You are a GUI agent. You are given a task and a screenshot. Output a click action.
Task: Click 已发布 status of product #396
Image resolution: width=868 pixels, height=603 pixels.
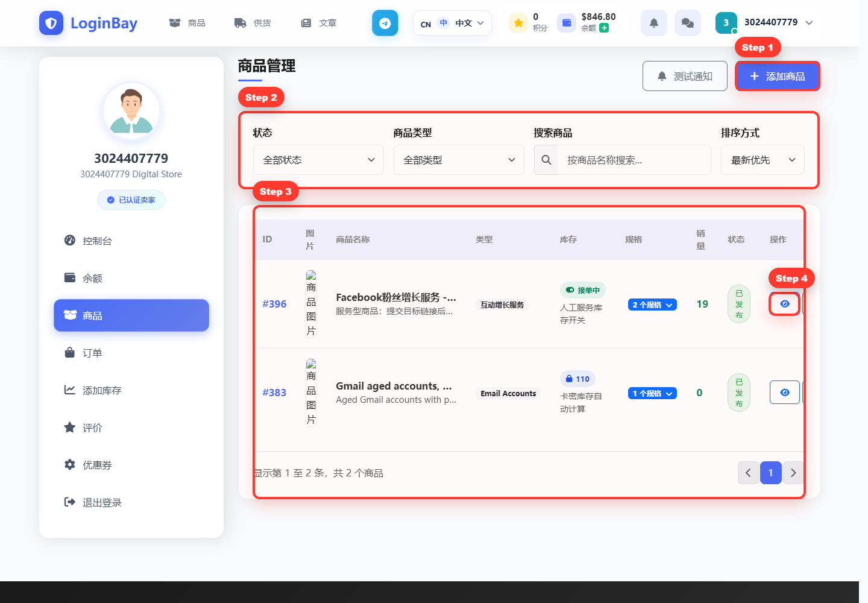tap(739, 304)
